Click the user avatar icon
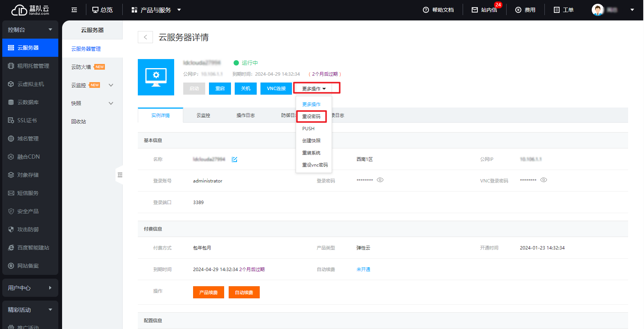Viewport: 644px width, 329px height. pos(597,10)
